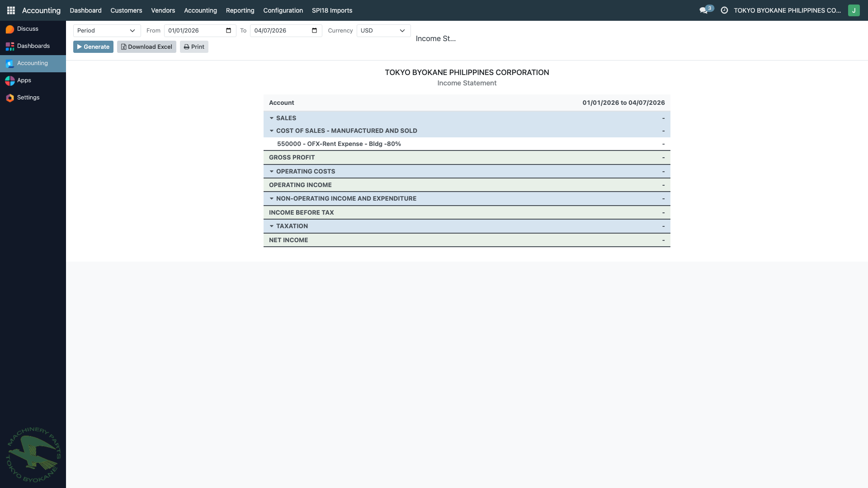Open the Period dropdown
This screenshot has height=488, width=868.
[x=107, y=30]
